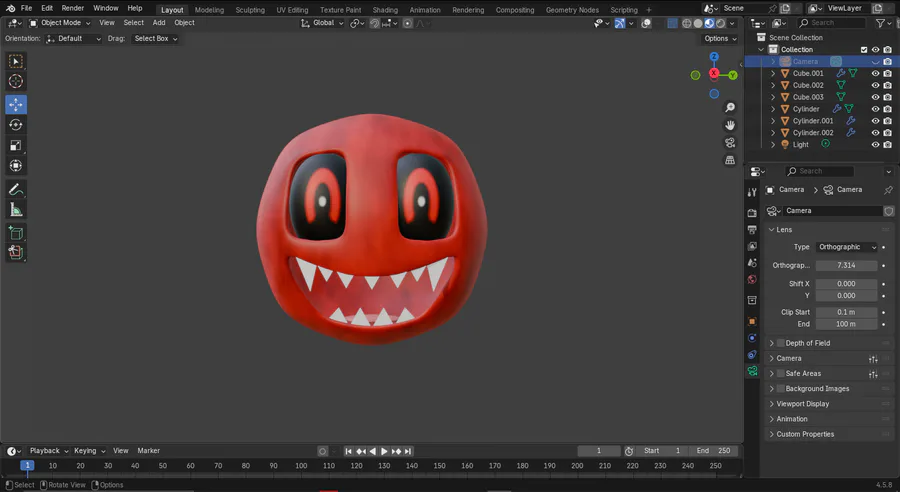Click the Options button in the viewport header
This screenshot has height=492, width=900.
(x=719, y=38)
